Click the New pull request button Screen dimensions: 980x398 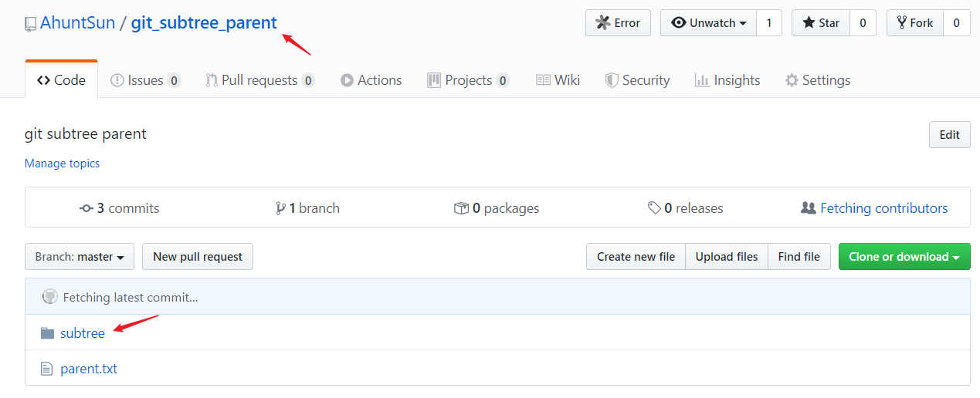tap(198, 257)
